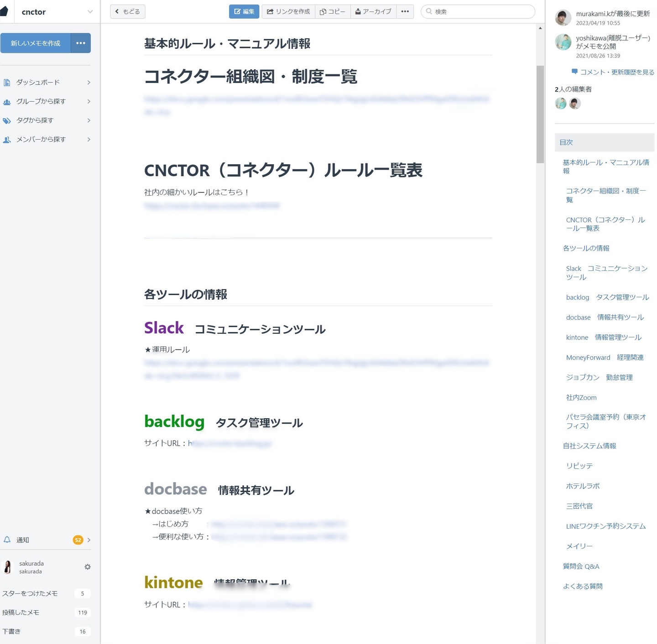Jump to パセラ会議室予約 in the table of contents
657x644 pixels.
(x=606, y=421)
